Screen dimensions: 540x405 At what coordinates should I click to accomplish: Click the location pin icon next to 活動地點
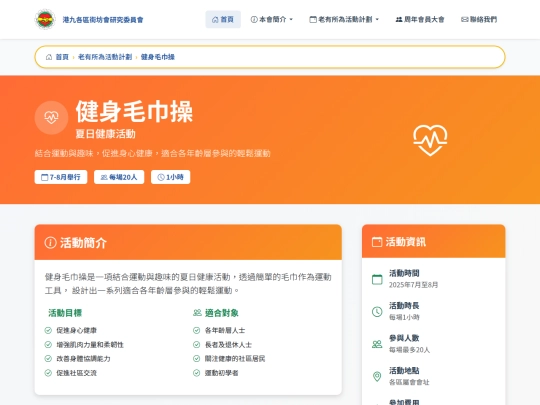click(377, 376)
